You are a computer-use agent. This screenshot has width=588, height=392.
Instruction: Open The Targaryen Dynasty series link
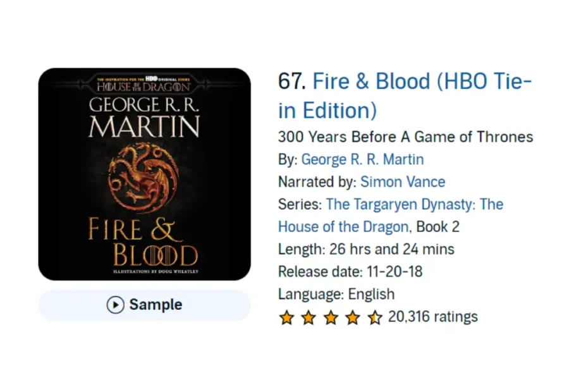coord(415,204)
